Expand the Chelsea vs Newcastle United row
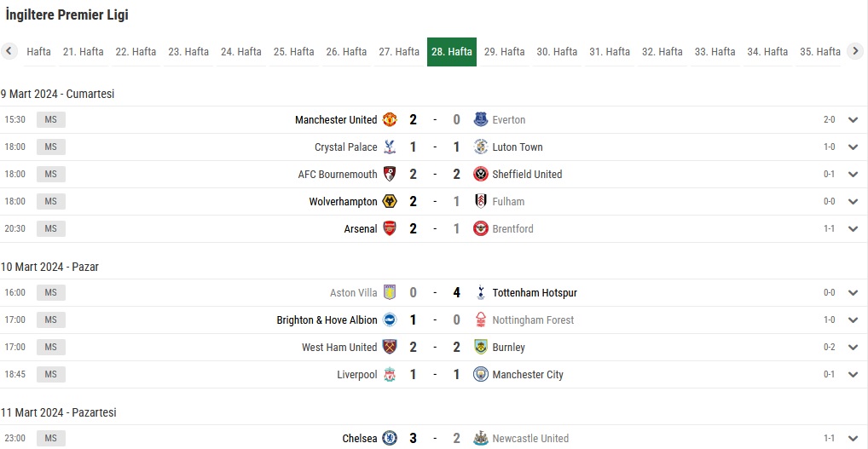The image size is (868, 449). coord(853,439)
